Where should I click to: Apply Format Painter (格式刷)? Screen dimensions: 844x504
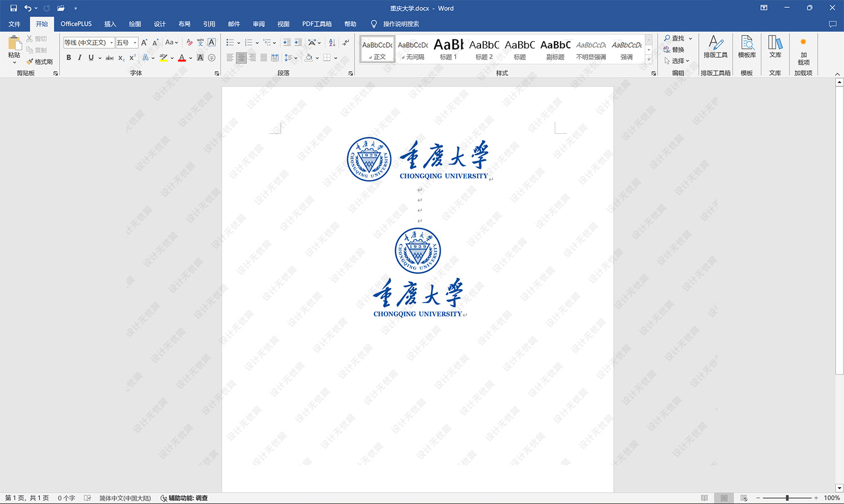(39, 61)
